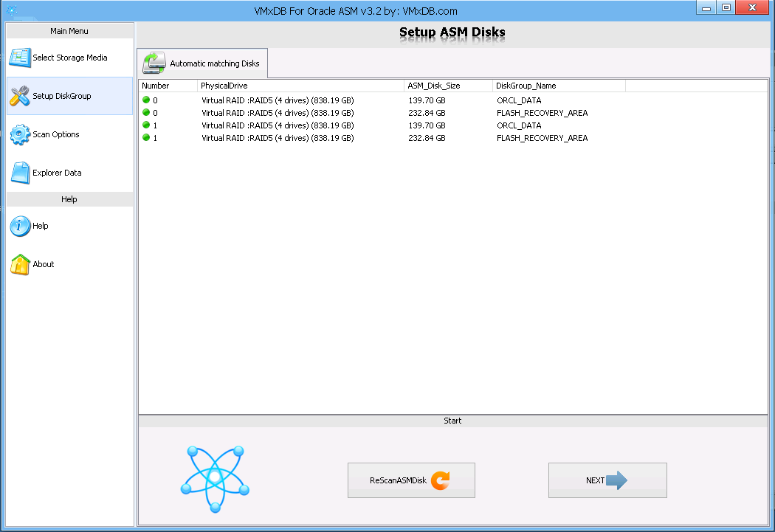Screen dimensions: 775x532
Task: Click green dot of second ORCL_DATA row
Action: 146,125
